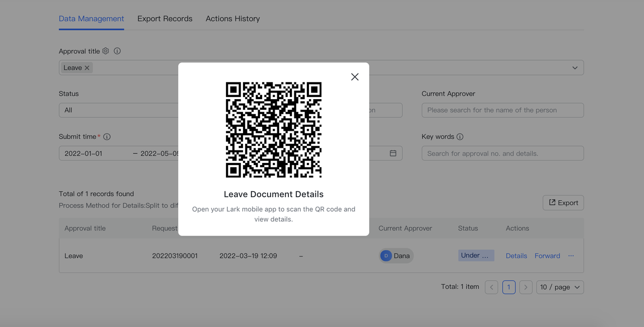Open the more actions ellipsis menu
The width and height of the screenshot is (644, 327).
point(571,256)
